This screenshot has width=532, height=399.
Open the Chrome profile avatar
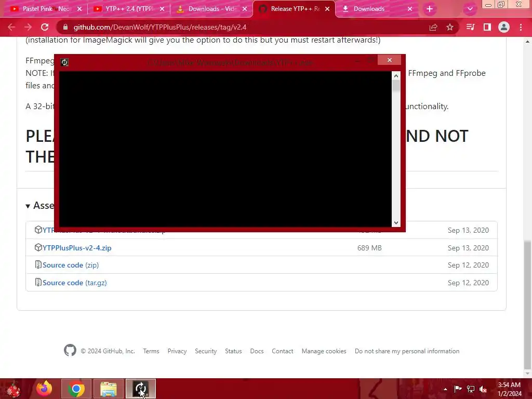click(504, 27)
